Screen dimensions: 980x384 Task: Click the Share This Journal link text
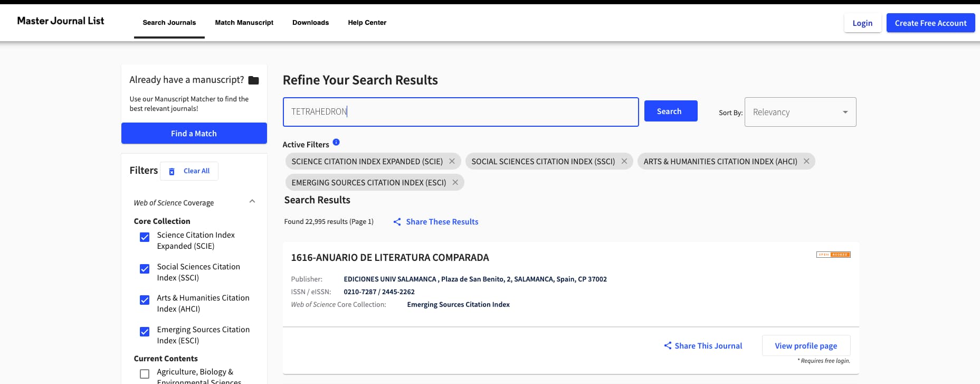pos(708,345)
